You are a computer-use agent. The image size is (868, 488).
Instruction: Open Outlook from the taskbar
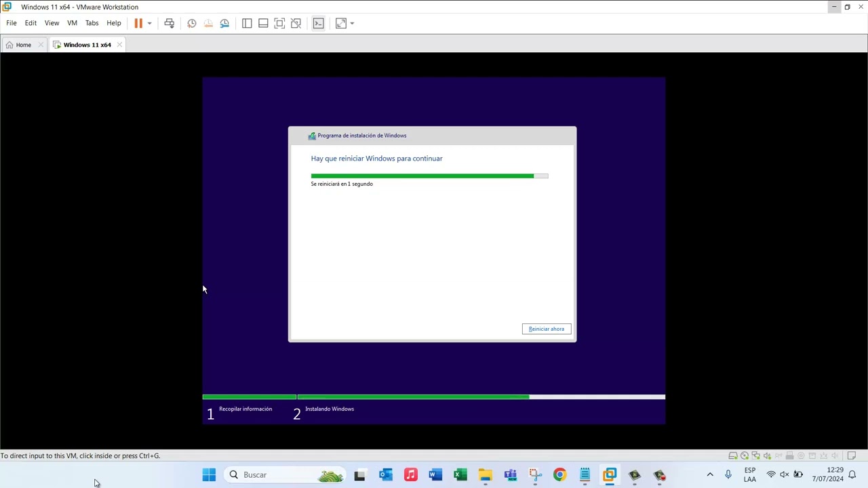tap(385, 475)
